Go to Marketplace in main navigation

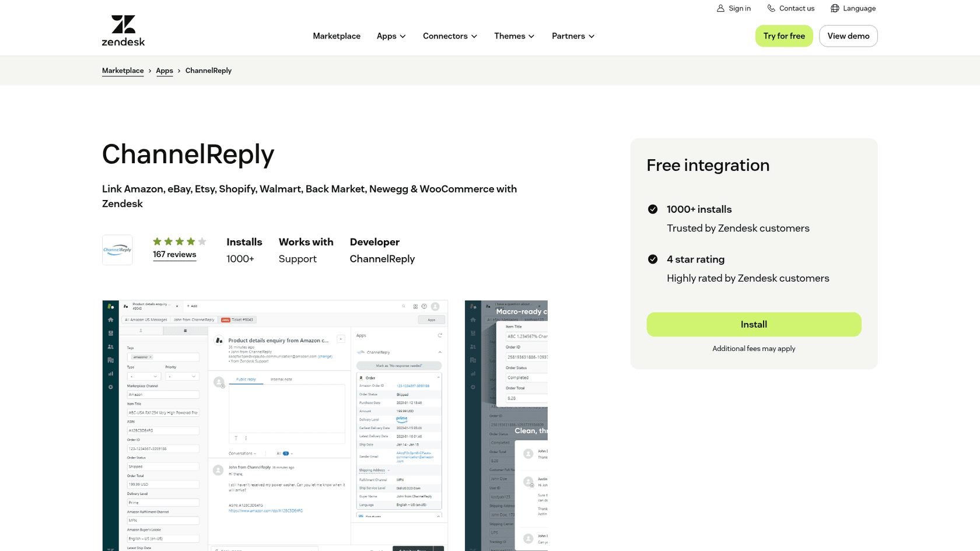(337, 36)
